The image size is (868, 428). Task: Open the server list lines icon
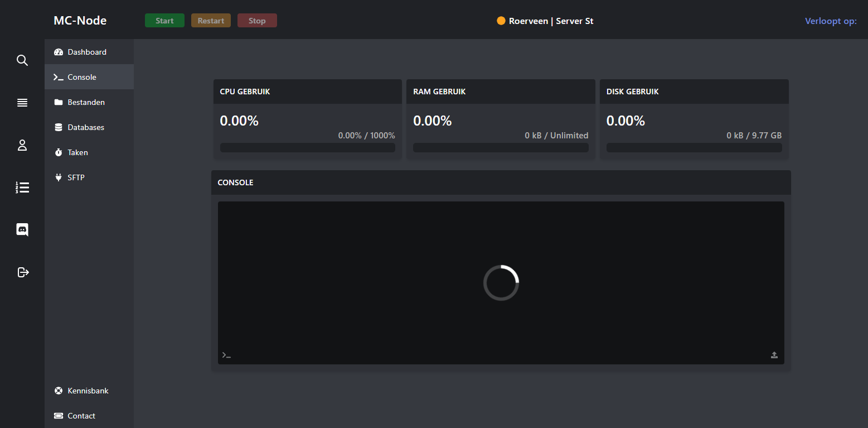22,103
